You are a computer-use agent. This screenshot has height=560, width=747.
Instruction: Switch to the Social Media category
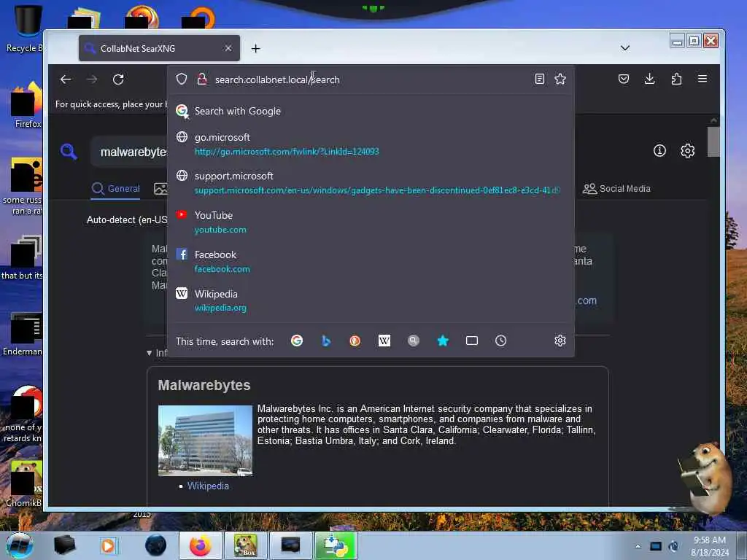(x=616, y=189)
